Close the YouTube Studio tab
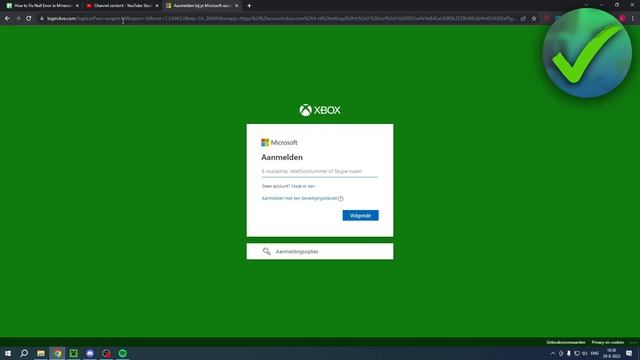The image size is (640, 360). pos(157,6)
